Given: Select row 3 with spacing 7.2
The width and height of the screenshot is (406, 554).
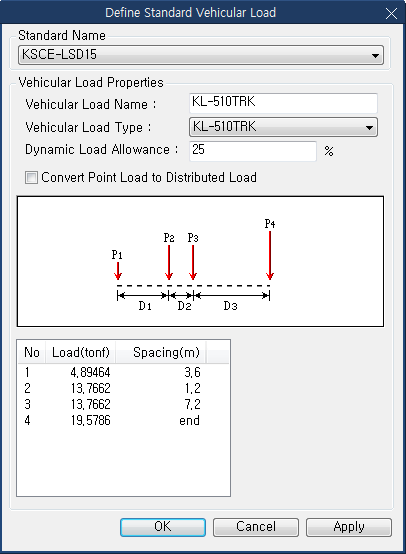Looking at the screenshot, I should tap(123, 404).
